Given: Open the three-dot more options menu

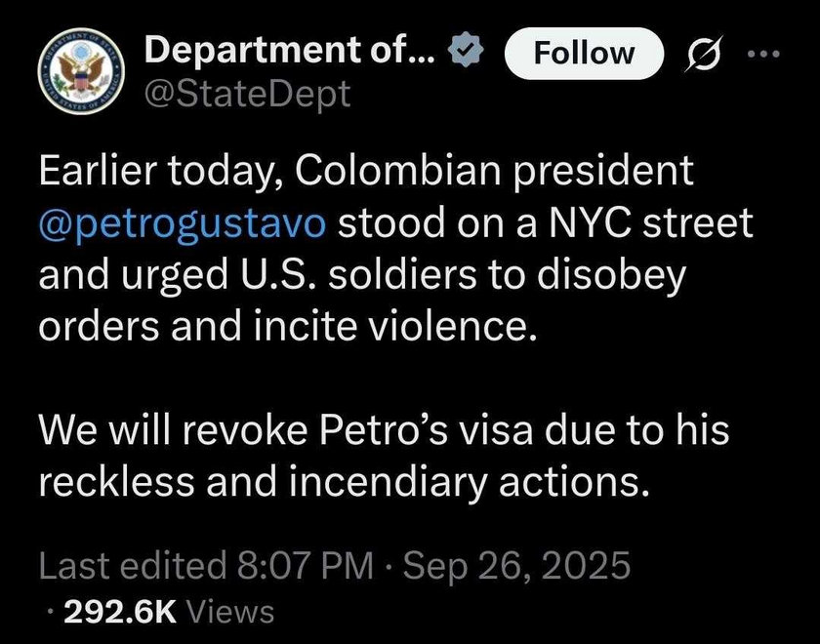Looking at the screenshot, I should (763, 54).
